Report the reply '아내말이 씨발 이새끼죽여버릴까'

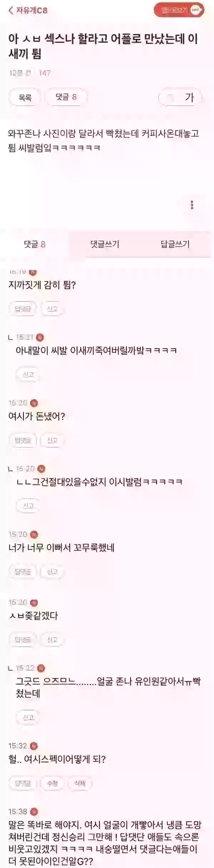[x=28, y=374]
